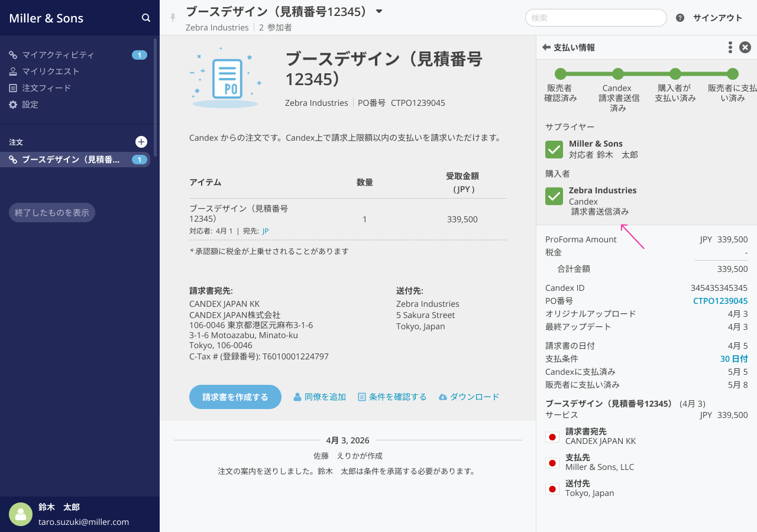Viewport: 757px width, 532px height.
Task: Click the 5 Sakura Street address line
Action: coord(426,315)
